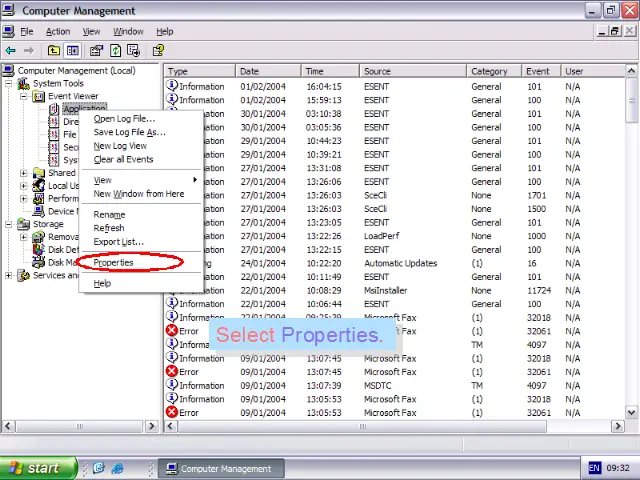
Task: Click the Information icon at 16:04:15
Action: [172, 86]
